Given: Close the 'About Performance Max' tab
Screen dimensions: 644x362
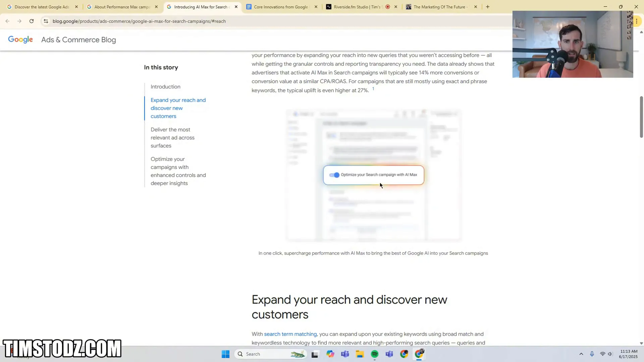Looking at the screenshot, I should click(x=156, y=7).
